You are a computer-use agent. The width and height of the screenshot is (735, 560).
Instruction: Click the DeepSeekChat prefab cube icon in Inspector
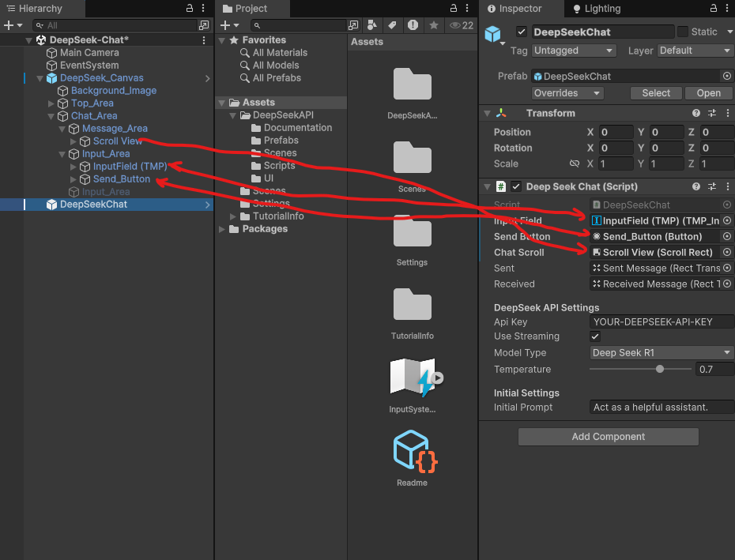[492, 34]
